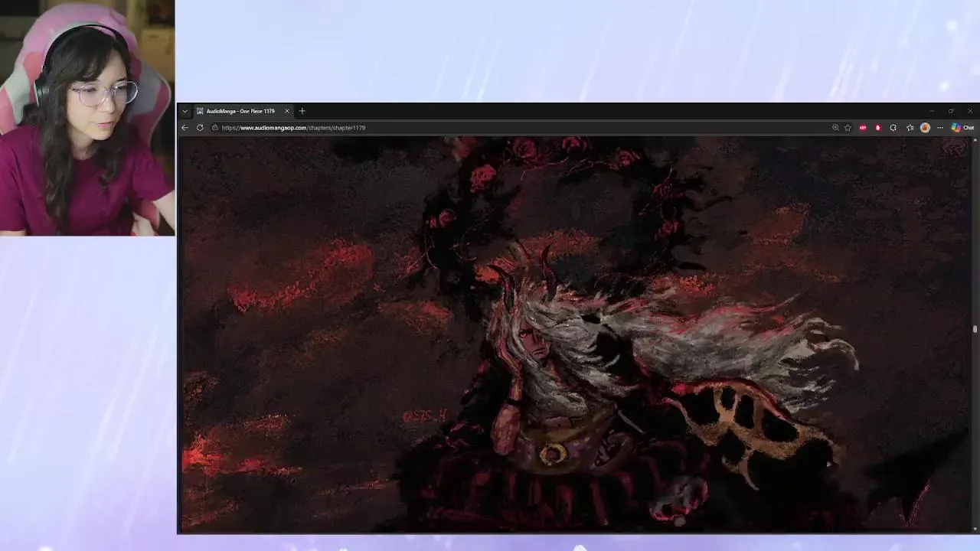Open the page zoom indicator
This screenshot has width=980, height=551.
pos(835,128)
